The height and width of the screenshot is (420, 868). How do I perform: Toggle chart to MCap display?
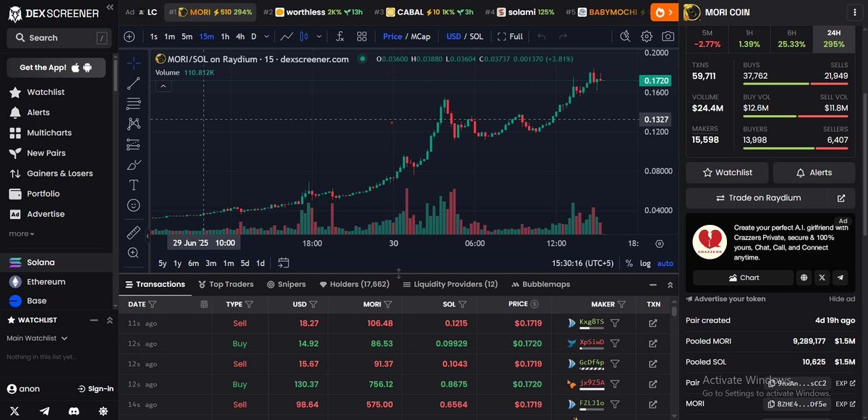(421, 36)
